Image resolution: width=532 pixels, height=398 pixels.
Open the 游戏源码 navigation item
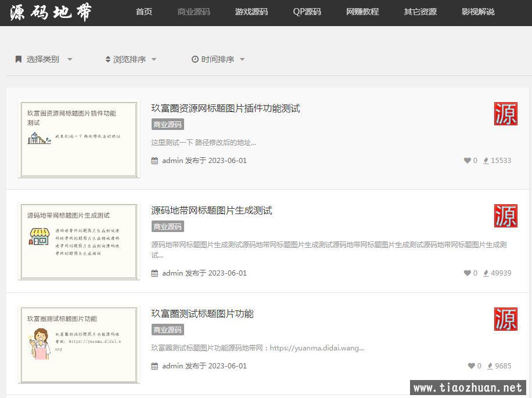251,12
